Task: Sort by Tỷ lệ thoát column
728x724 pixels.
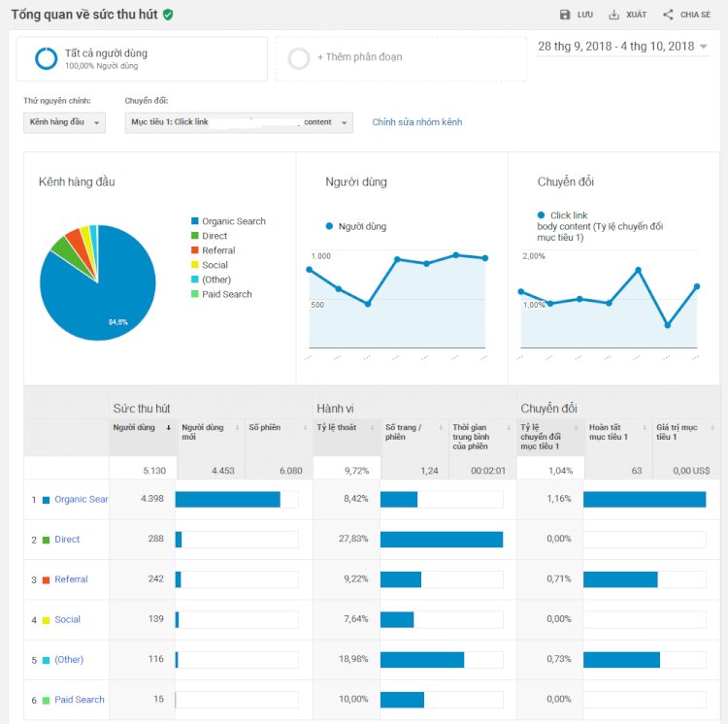Action: [x=372, y=427]
